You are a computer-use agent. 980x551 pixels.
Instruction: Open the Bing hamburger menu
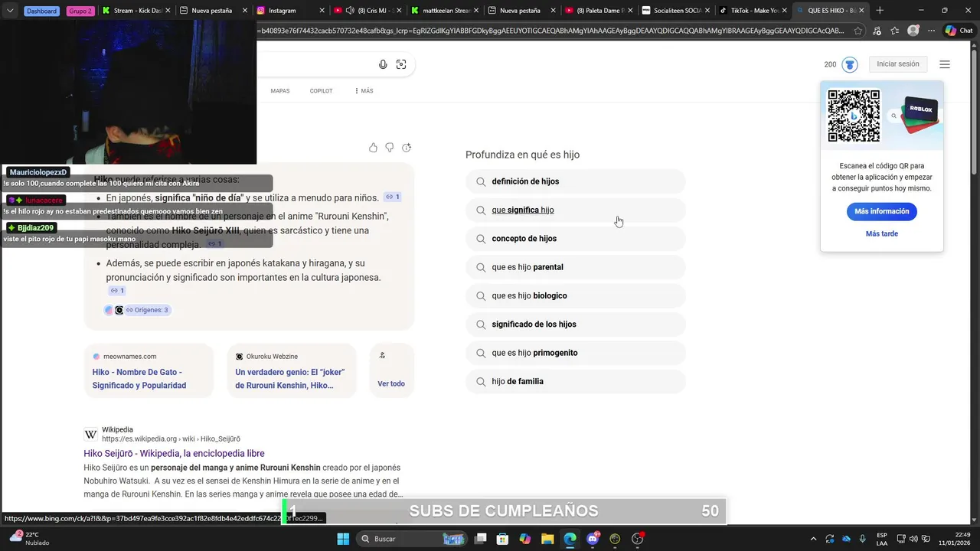pyautogui.click(x=945, y=64)
